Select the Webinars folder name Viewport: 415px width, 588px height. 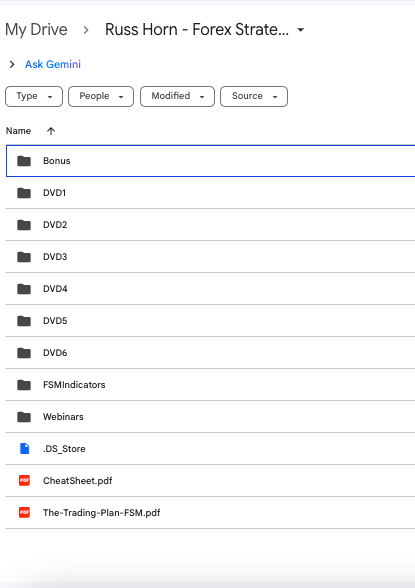63,417
